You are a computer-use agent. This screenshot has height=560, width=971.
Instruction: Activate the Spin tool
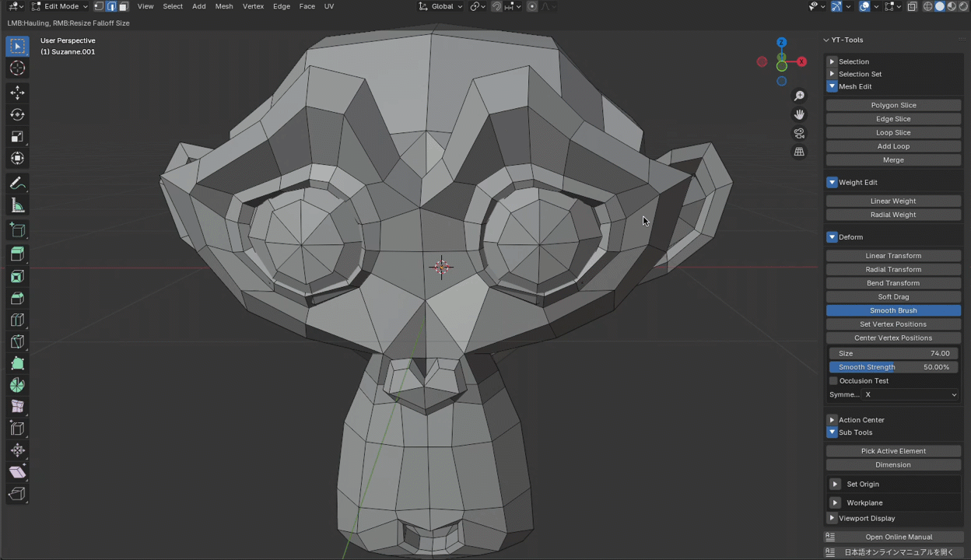click(17, 385)
